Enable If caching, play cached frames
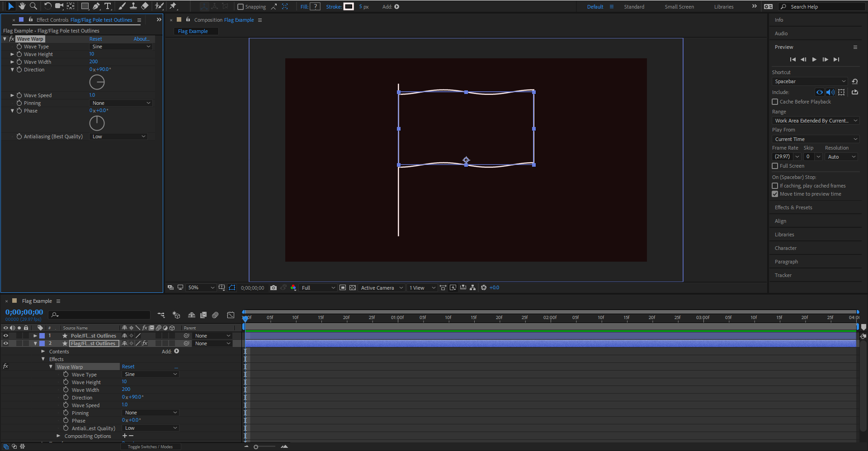This screenshot has height=451, width=868. 775,186
